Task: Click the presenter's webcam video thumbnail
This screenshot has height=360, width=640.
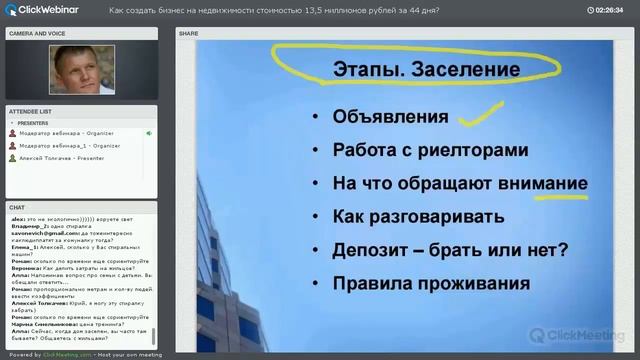Action: tap(82, 70)
